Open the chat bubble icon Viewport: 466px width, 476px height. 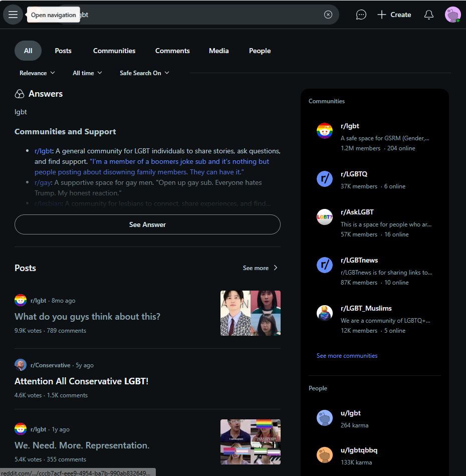[x=361, y=15]
